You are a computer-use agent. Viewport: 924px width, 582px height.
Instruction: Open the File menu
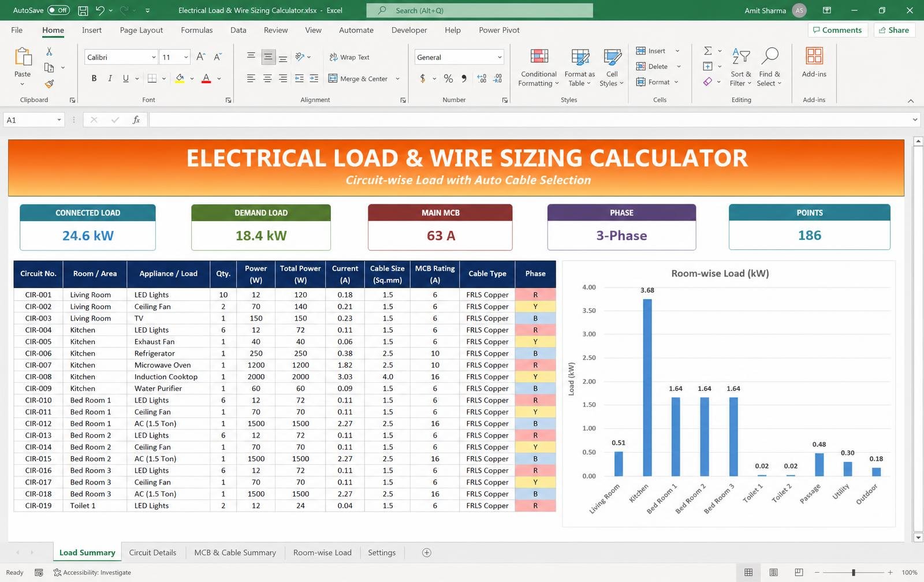(x=17, y=30)
